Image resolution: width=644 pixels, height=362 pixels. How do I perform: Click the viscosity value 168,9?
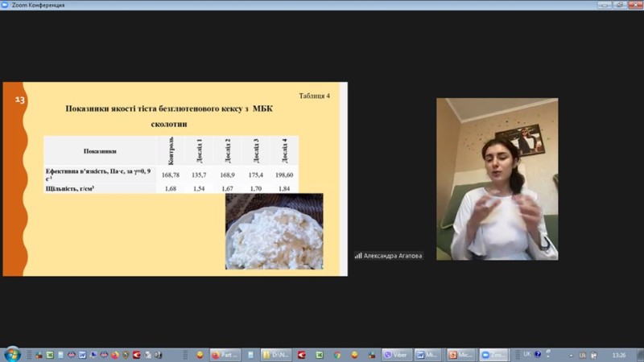click(228, 175)
